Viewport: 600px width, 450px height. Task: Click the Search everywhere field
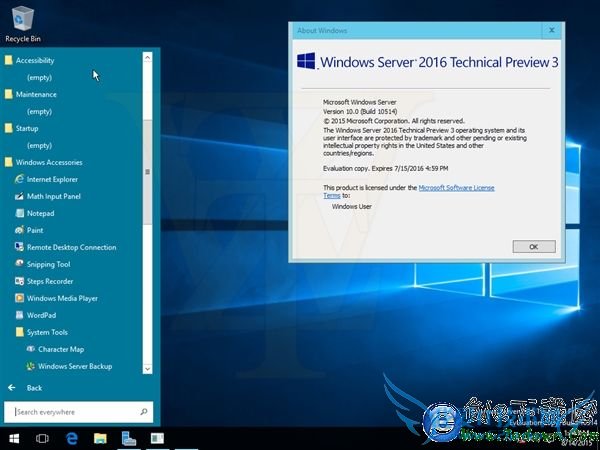tap(78, 412)
